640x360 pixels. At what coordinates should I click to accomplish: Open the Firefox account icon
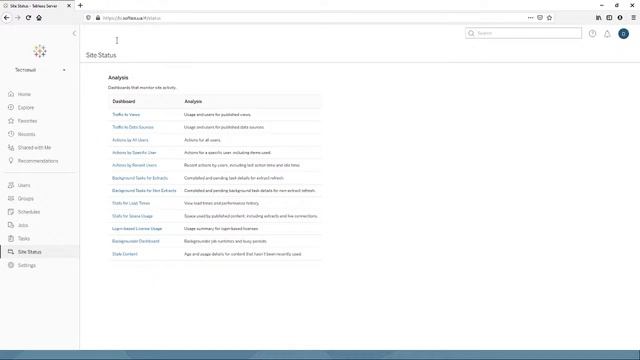coord(620,18)
